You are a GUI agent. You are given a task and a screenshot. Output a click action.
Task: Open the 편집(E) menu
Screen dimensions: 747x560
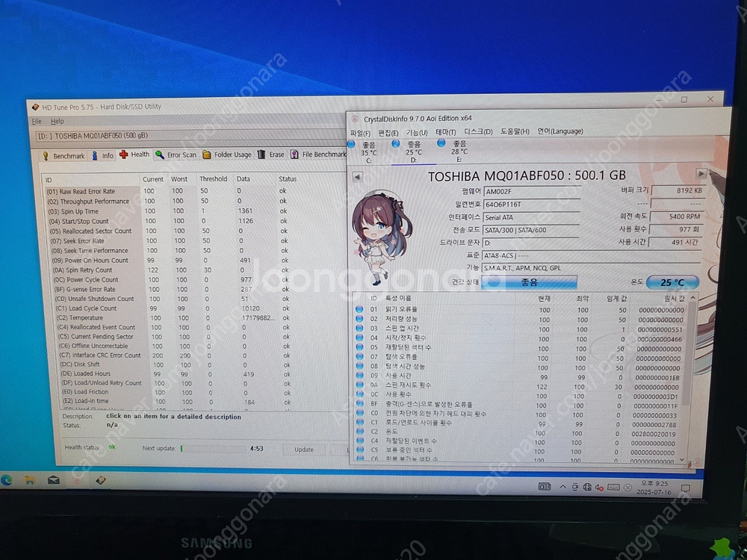pyautogui.click(x=388, y=133)
